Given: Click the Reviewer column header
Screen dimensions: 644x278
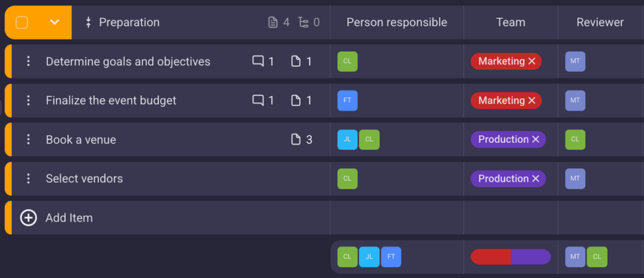Looking at the screenshot, I should click(x=600, y=23).
